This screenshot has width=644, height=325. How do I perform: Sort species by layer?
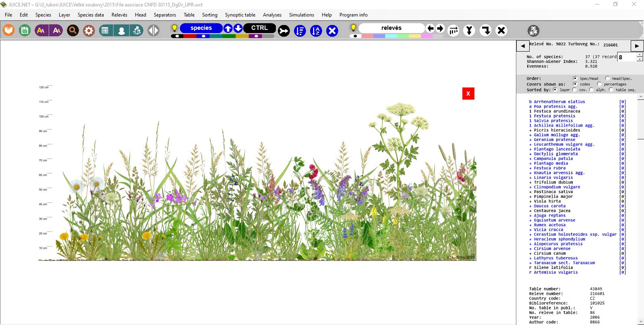pyautogui.click(x=555, y=90)
